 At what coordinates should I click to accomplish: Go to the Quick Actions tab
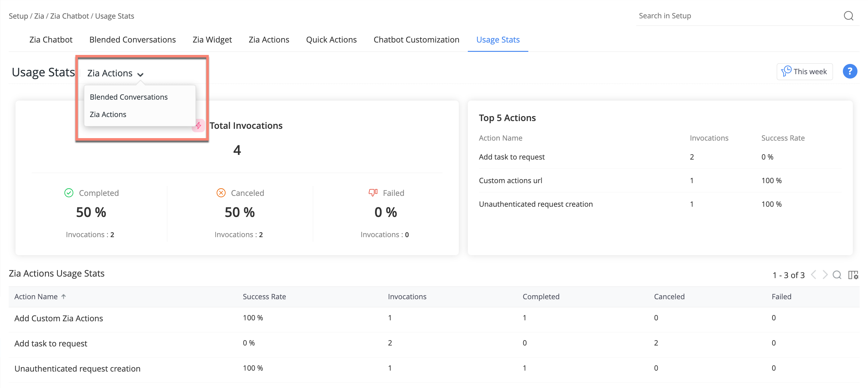331,40
